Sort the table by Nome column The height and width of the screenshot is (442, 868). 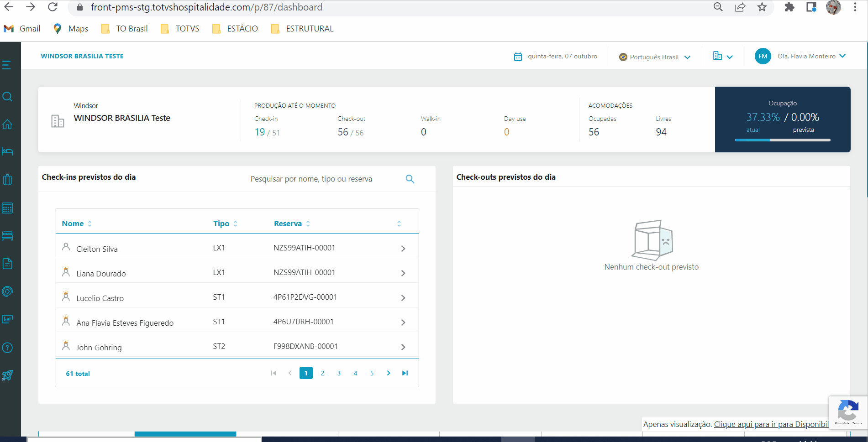click(x=77, y=224)
